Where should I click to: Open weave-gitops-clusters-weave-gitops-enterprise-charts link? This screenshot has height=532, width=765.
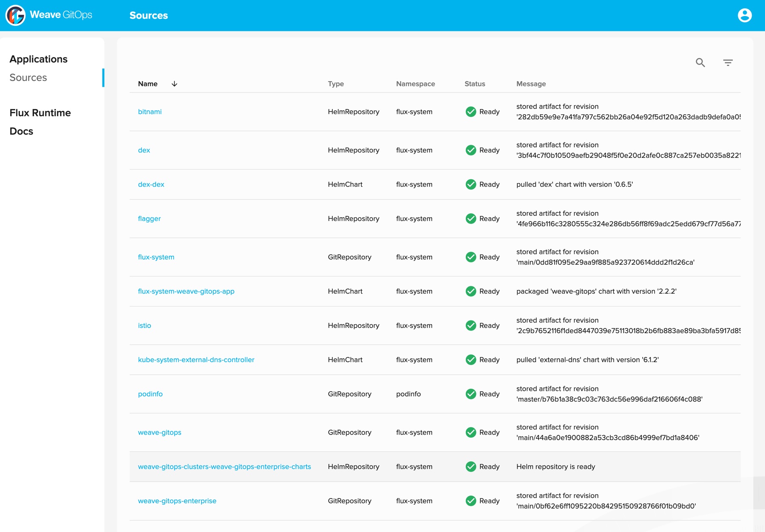click(224, 467)
